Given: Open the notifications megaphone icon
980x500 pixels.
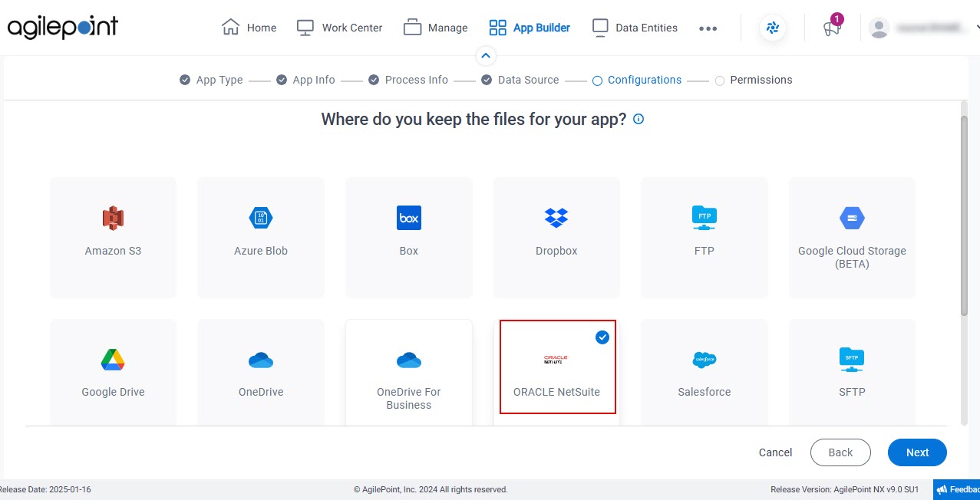Looking at the screenshot, I should click(x=832, y=28).
